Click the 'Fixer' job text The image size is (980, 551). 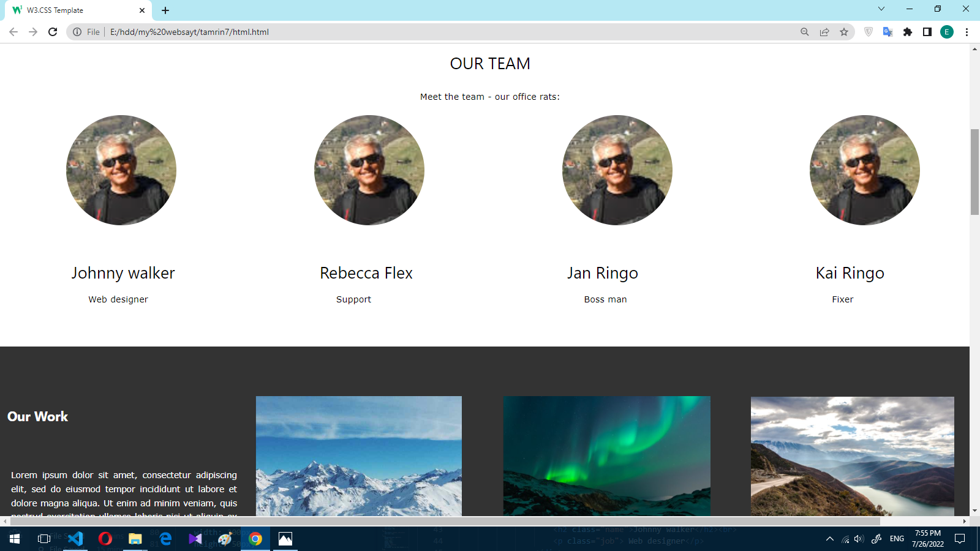843,299
